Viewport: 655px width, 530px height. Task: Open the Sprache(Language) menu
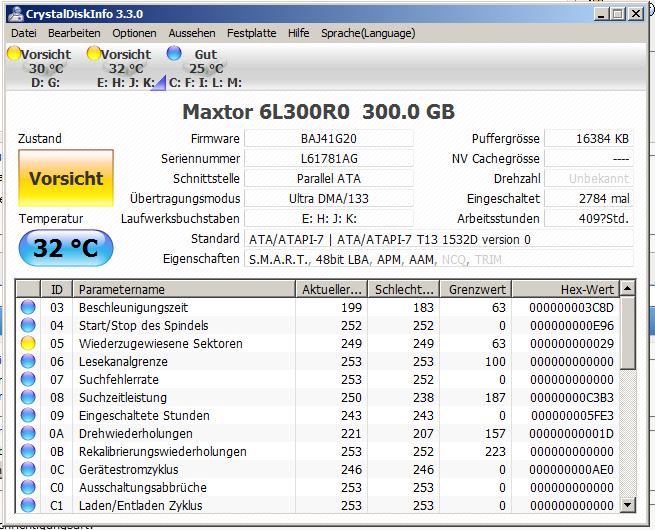[x=368, y=33]
